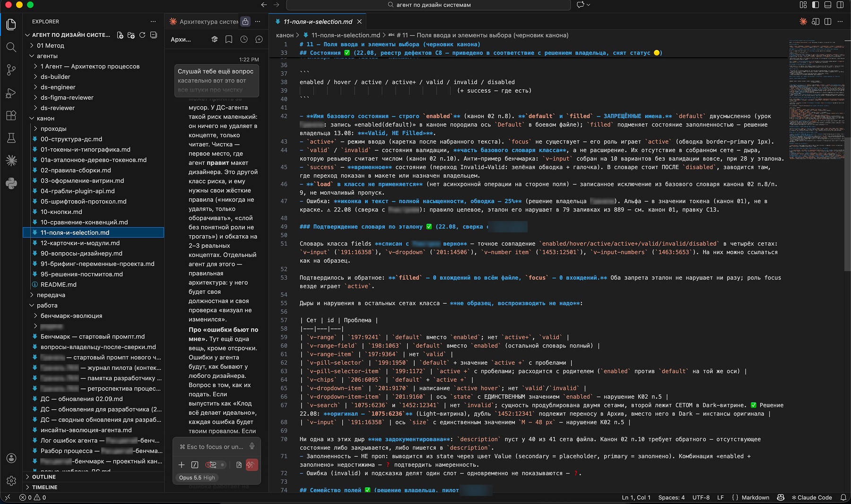Viewport: 851px width, 504px height.
Task: Open Run and Debug view
Action: [x=11, y=93]
